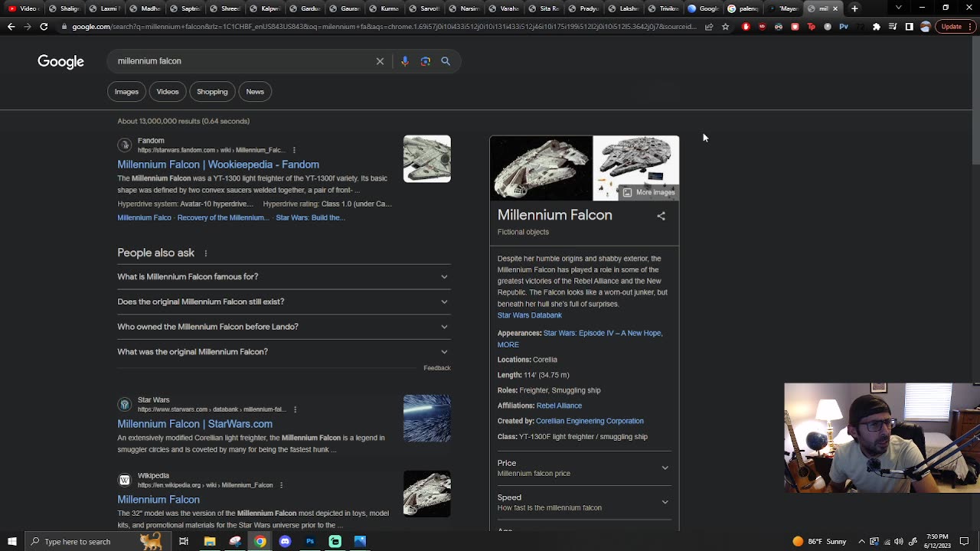Open the Wikipedia Millennium Falcon result
The image size is (980, 551).
[158, 500]
